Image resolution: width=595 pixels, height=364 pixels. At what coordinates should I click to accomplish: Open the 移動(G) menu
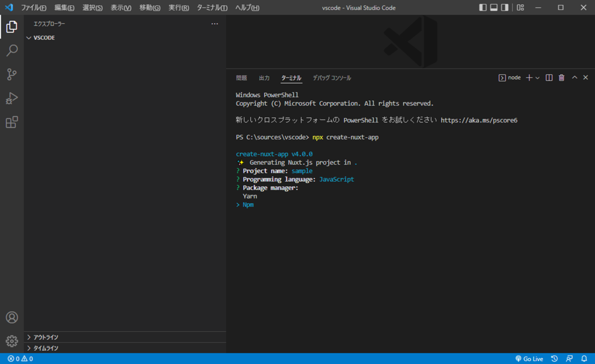150,8
